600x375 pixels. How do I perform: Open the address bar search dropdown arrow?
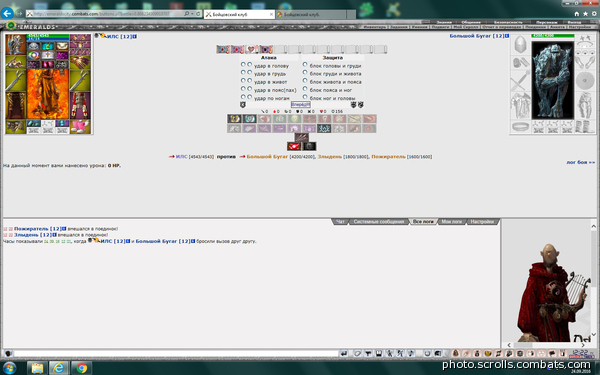click(x=192, y=13)
